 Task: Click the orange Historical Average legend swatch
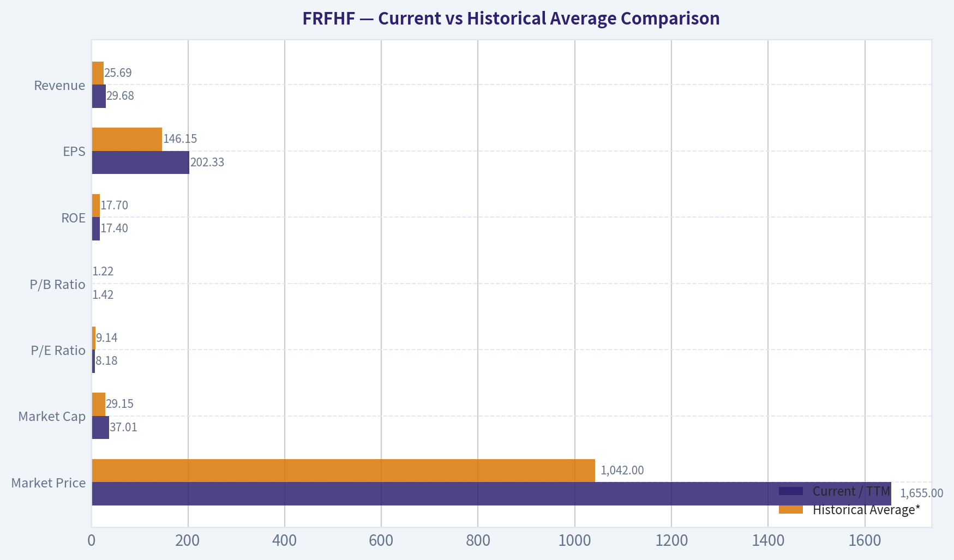point(791,510)
